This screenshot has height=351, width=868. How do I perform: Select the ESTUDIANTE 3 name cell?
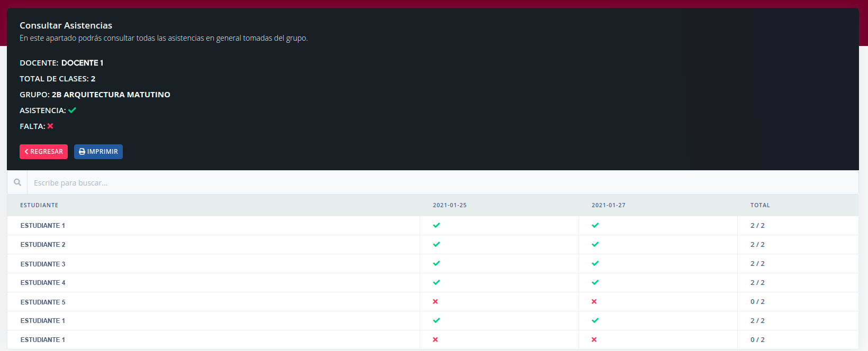(x=43, y=264)
